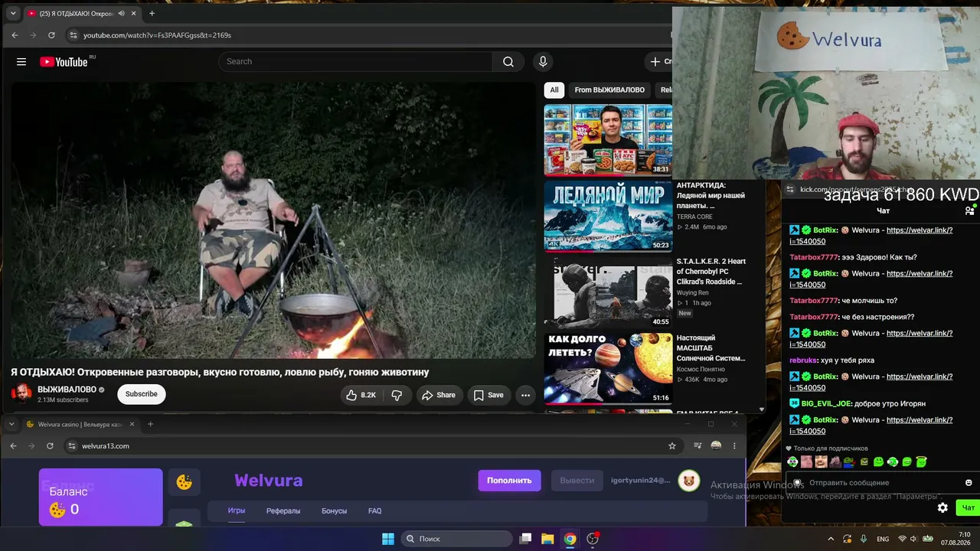The image size is (980, 551).
Task: Open the Chrome three-dot menu in Welvura window
Action: [x=734, y=446]
